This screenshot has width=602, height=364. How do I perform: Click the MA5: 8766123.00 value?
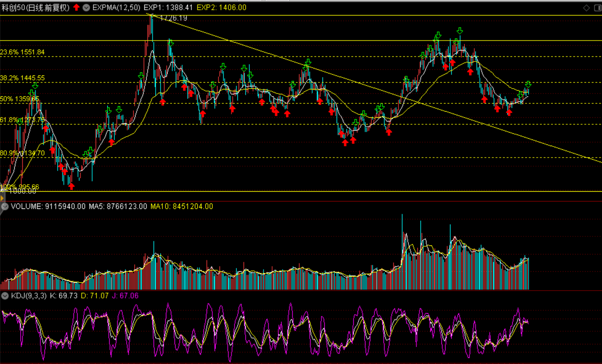click(118, 206)
